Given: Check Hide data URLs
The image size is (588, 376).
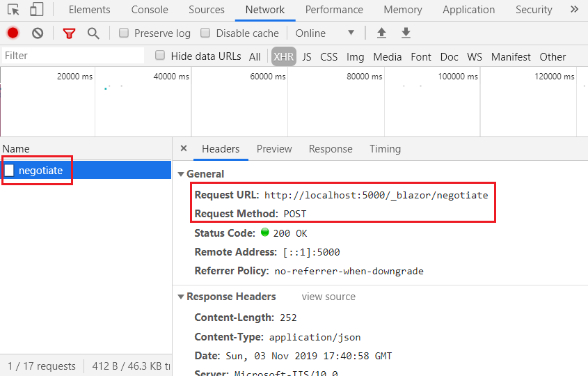Looking at the screenshot, I should click(x=160, y=56).
